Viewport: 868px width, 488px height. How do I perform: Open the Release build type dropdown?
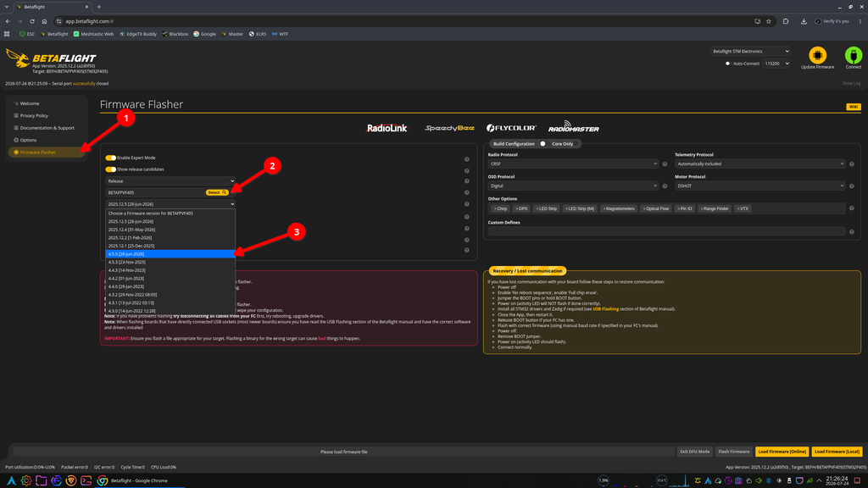170,181
